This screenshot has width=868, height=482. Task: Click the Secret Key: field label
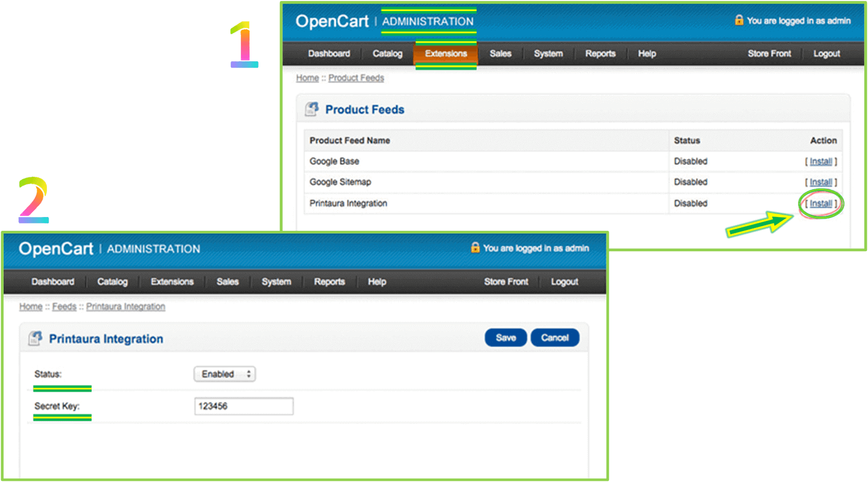click(57, 406)
